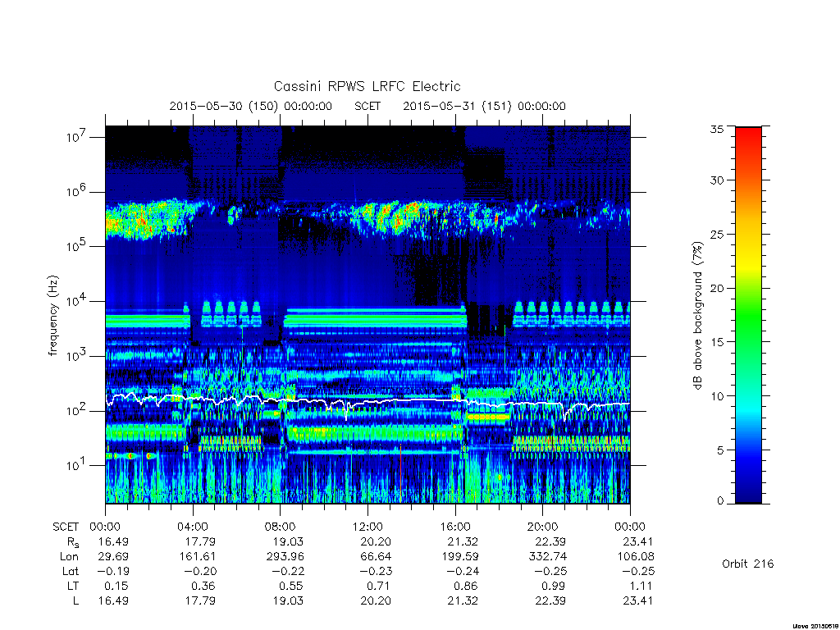Click the Lon value 106.08

[636, 557]
